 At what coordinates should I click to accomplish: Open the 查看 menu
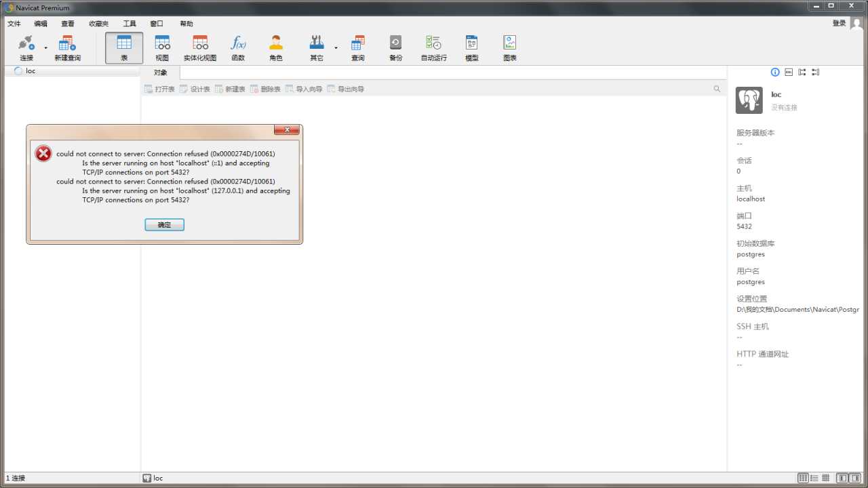(68, 24)
